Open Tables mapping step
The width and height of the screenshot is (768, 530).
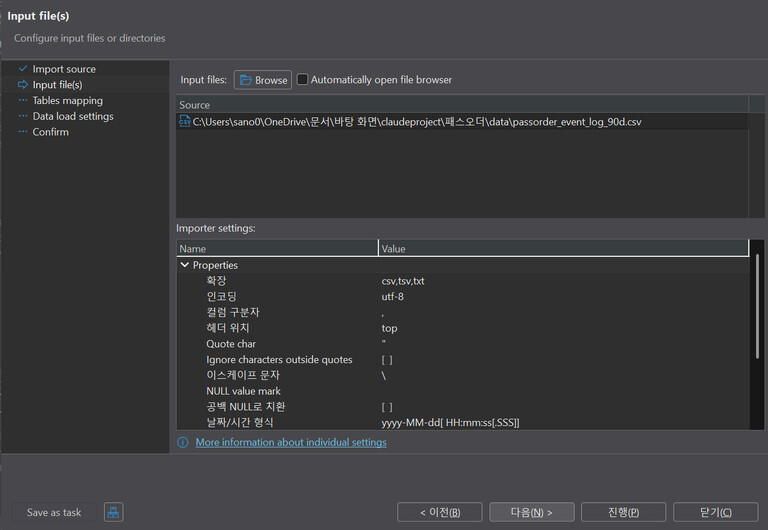click(68, 100)
